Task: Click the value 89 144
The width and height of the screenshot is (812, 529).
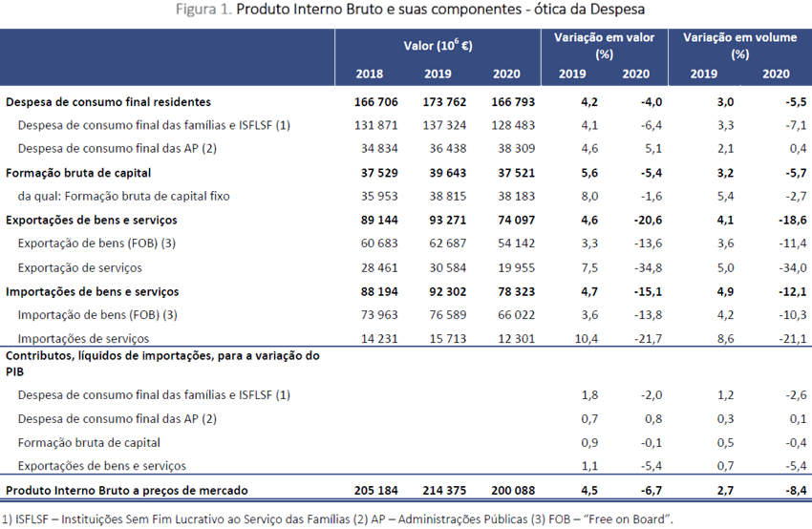Action: [379, 220]
